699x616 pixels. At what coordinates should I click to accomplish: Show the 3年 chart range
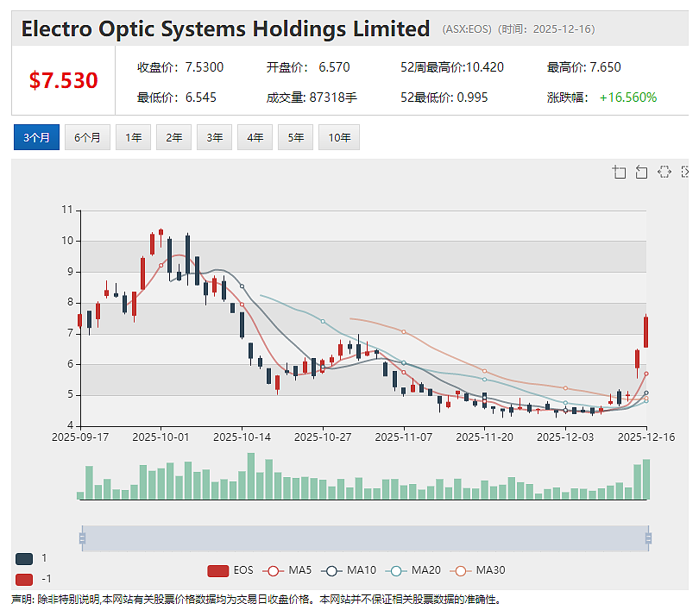[214, 137]
